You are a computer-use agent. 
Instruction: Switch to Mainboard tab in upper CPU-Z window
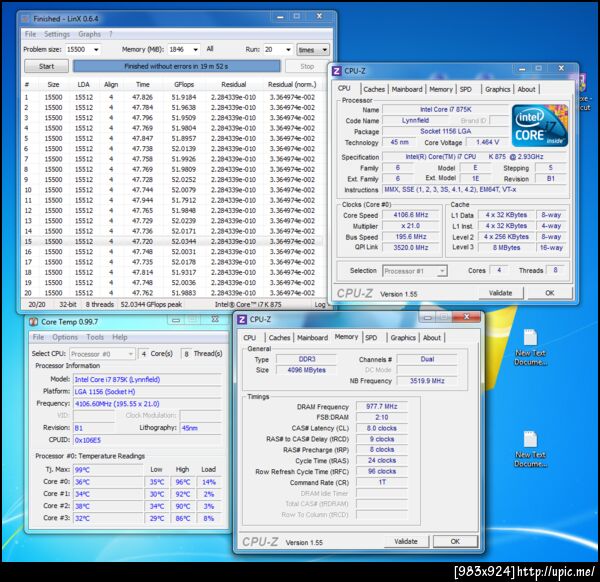pos(407,89)
